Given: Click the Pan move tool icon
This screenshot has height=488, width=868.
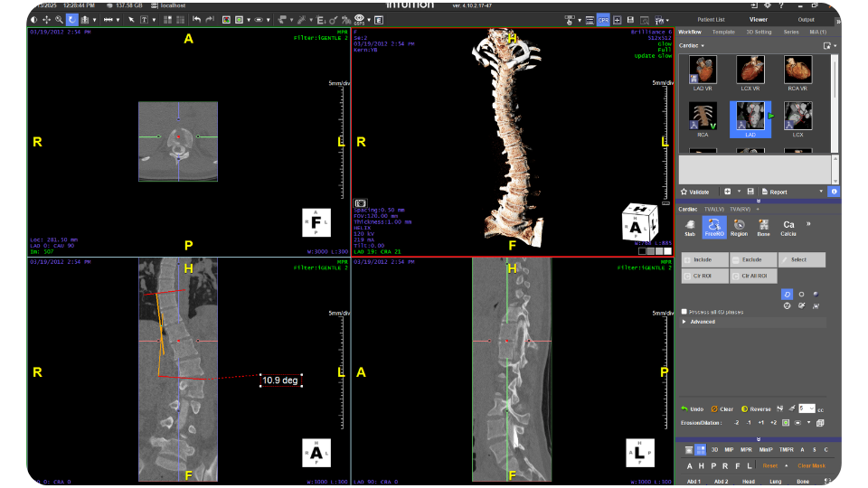Looking at the screenshot, I should 46,19.
